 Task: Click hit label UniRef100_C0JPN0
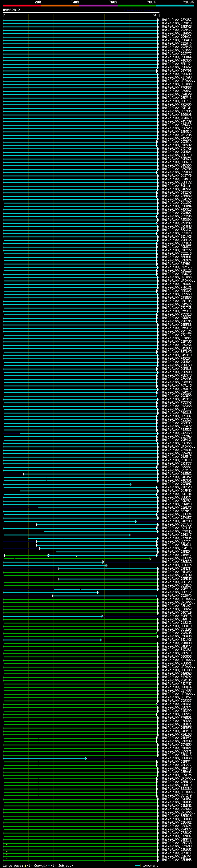tap(177, 491)
